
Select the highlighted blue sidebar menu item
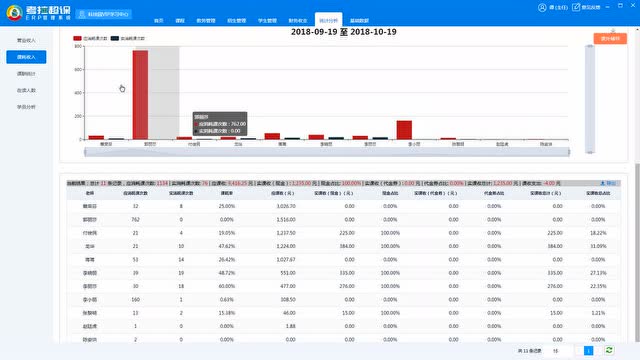tap(26, 57)
